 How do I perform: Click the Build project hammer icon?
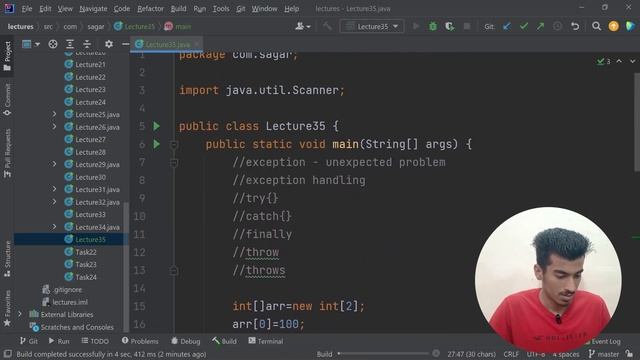pos(327,27)
